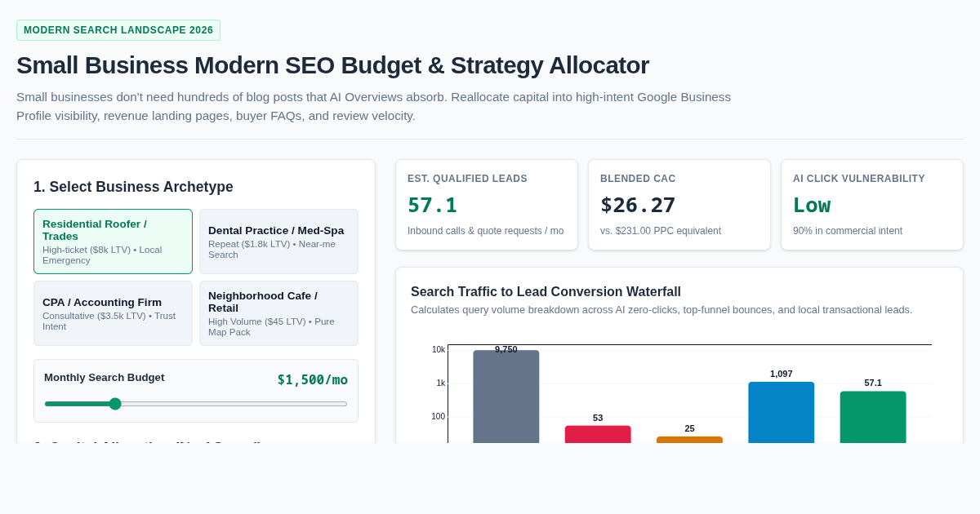Image resolution: width=980 pixels, height=514 pixels.
Task: Click the 10k y-axis label
Action: click(x=439, y=350)
